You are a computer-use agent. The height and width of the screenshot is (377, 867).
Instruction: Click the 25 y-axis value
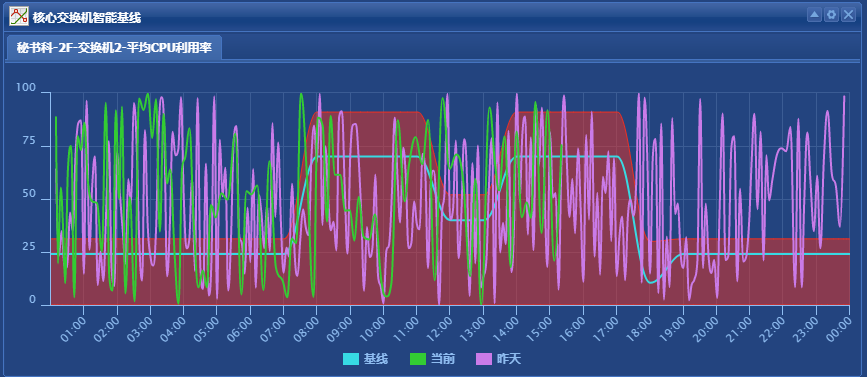coord(29,247)
